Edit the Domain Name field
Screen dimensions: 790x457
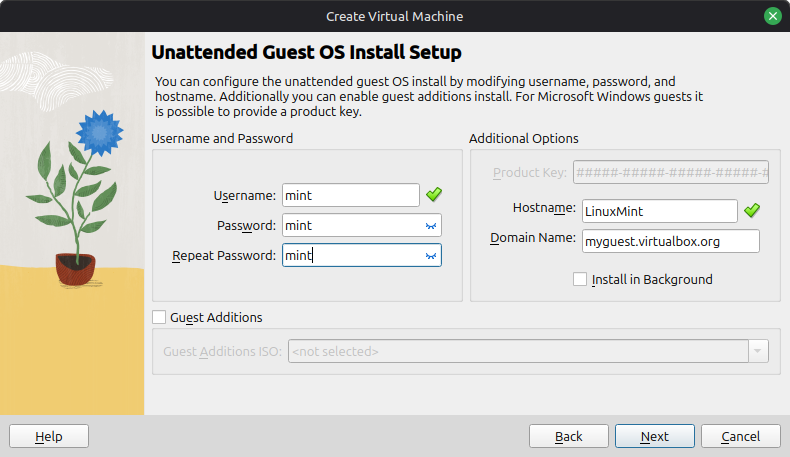point(671,241)
